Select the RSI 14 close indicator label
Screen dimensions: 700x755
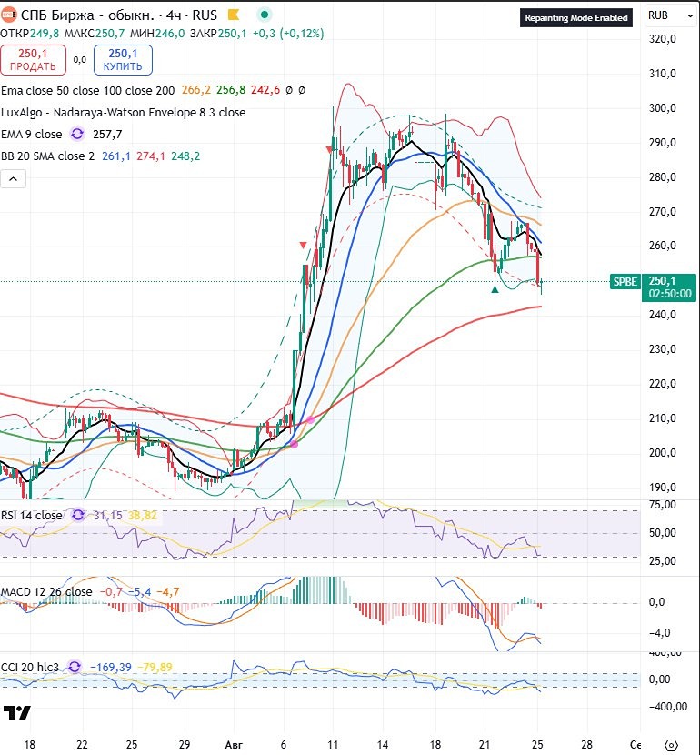click(31, 515)
